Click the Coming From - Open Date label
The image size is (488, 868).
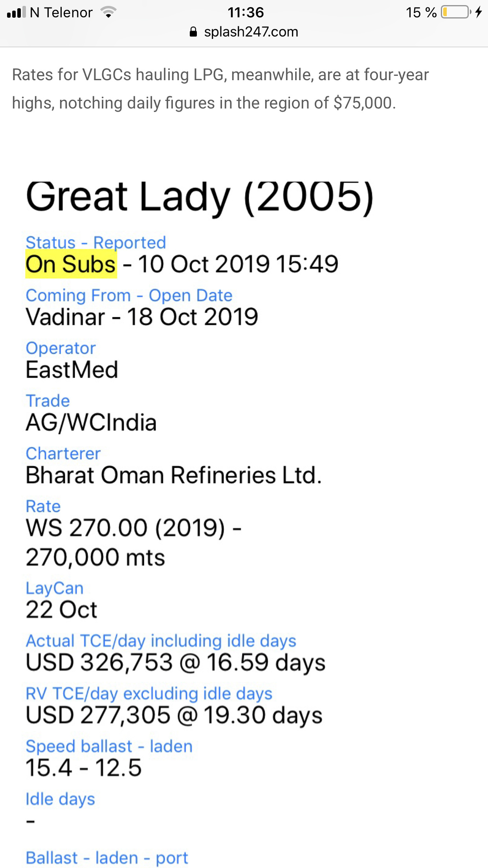[x=129, y=296]
